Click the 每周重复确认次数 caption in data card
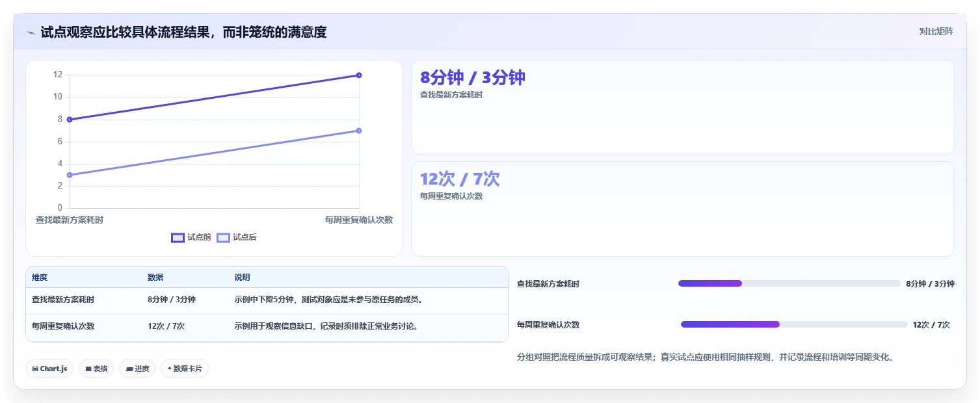This screenshot has width=980, height=403. (451, 196)
